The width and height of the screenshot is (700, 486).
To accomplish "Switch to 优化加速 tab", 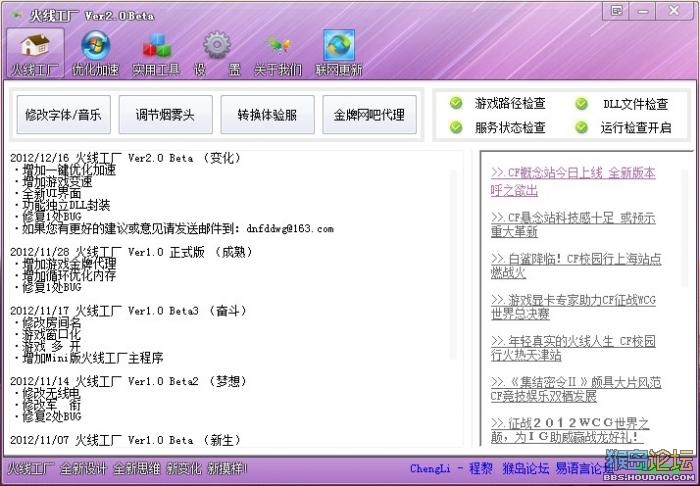I will 96,54.
